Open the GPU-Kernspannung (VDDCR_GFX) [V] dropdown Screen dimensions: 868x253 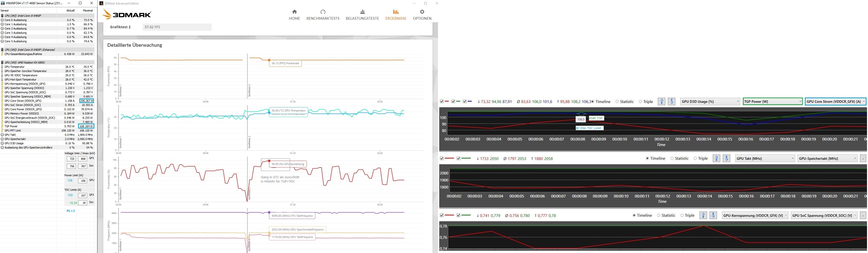[x=755, y=215]
